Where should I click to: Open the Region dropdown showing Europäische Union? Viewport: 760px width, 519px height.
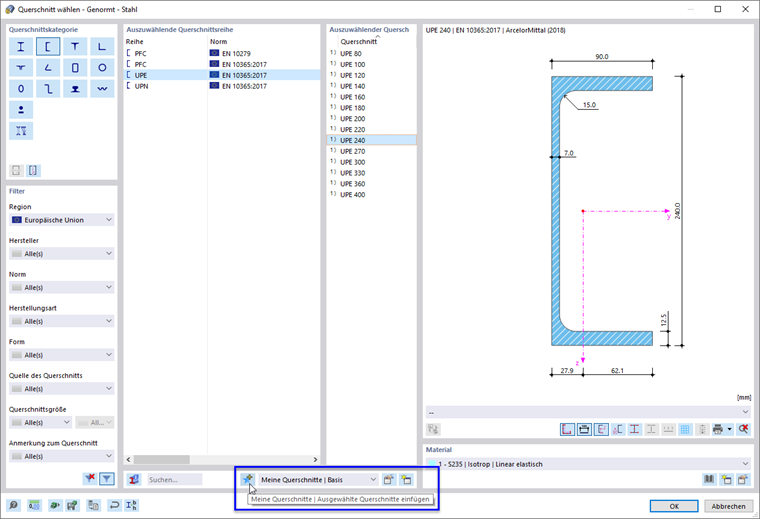click(62, 220)
